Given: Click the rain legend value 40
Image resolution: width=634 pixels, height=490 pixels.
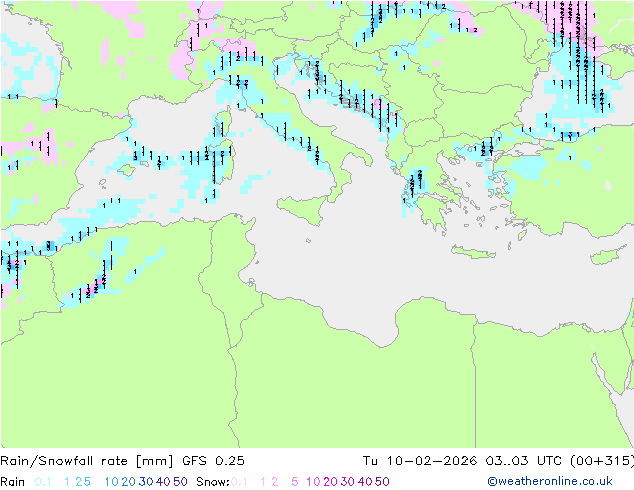Looking at the screenshot, I should 163,482.
